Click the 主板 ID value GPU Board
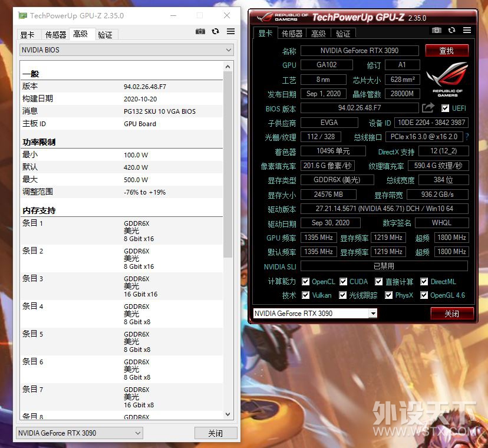 point(140,124)
